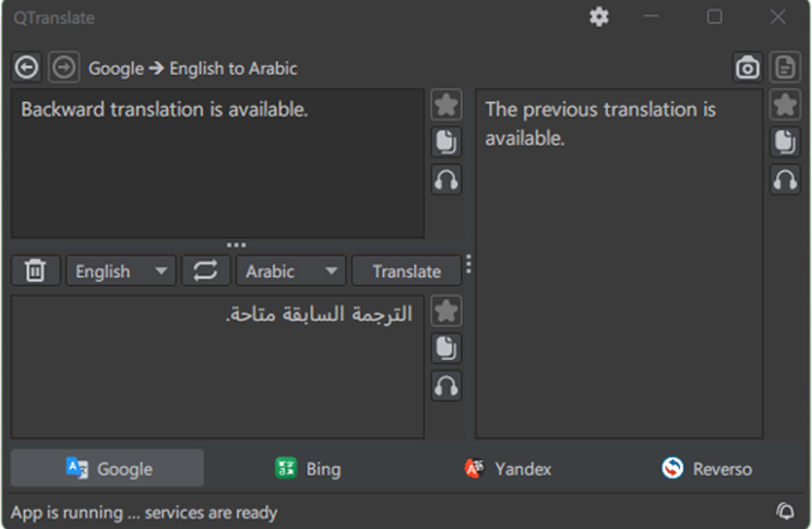The height and width of the screenshot is (529, 812).
Task: Clear text with the trash icon
Action: (x=35, y=271)
